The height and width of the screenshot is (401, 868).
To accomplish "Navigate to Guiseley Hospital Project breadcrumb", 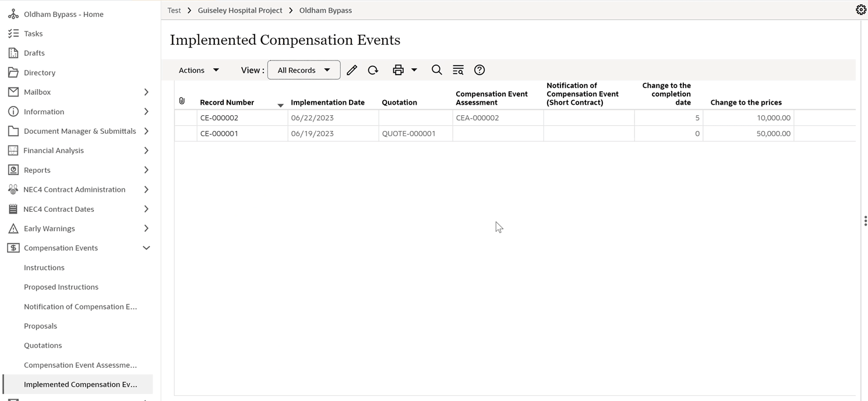I will [x=240, y=10].
